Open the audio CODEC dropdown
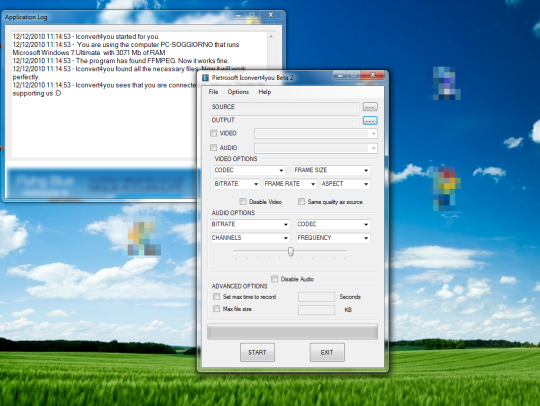 (333, 224)
